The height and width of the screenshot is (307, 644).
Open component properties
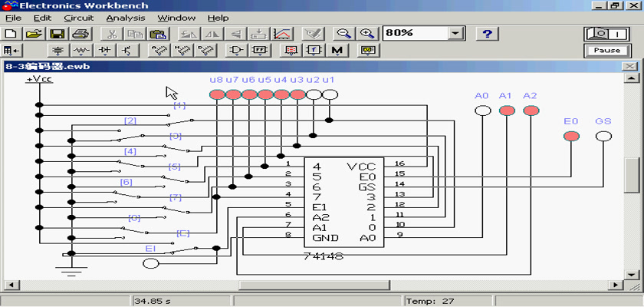314,34
